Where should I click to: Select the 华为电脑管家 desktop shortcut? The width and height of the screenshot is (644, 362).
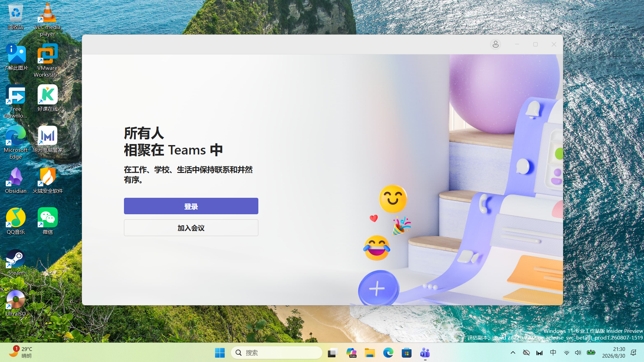[x=47, y=139]
